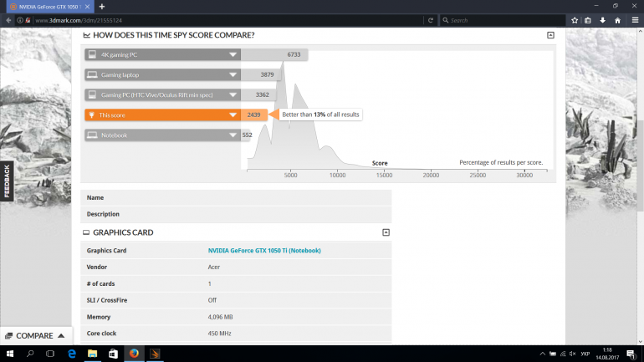The image size is (644, 362).
Task: Open a new tab with the plus button
Action: coord(102,7)
